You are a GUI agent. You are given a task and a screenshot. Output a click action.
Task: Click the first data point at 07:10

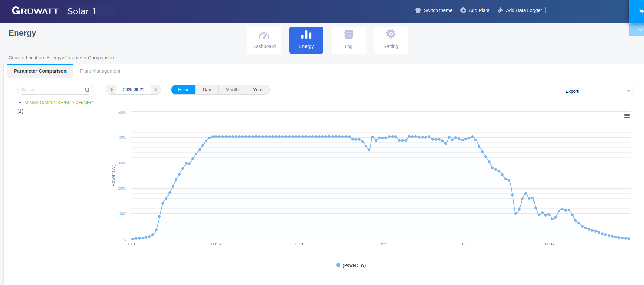133,239
